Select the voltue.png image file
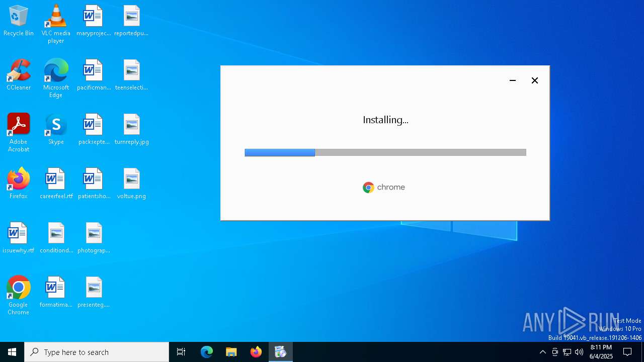Viewport: 644px width, 362px height. click(131, 184)
